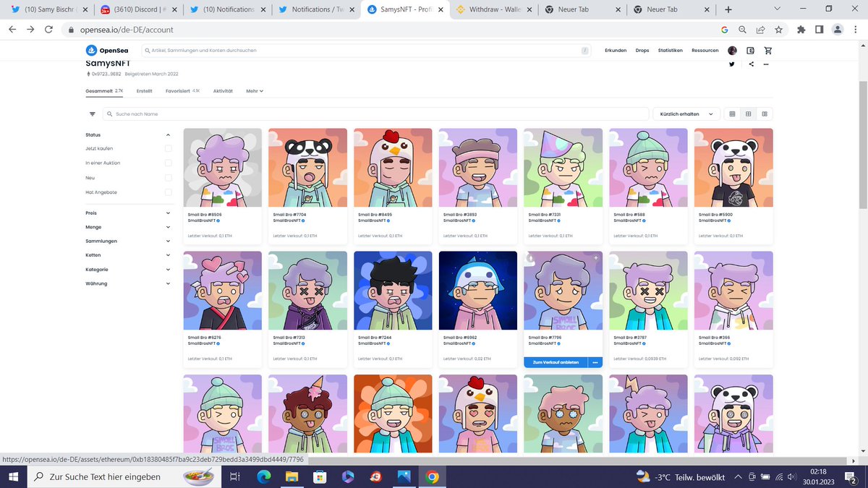Open SmallBrosNFT collection under Small Bro #7704
868x488 pixels.
tap(287, 221)
